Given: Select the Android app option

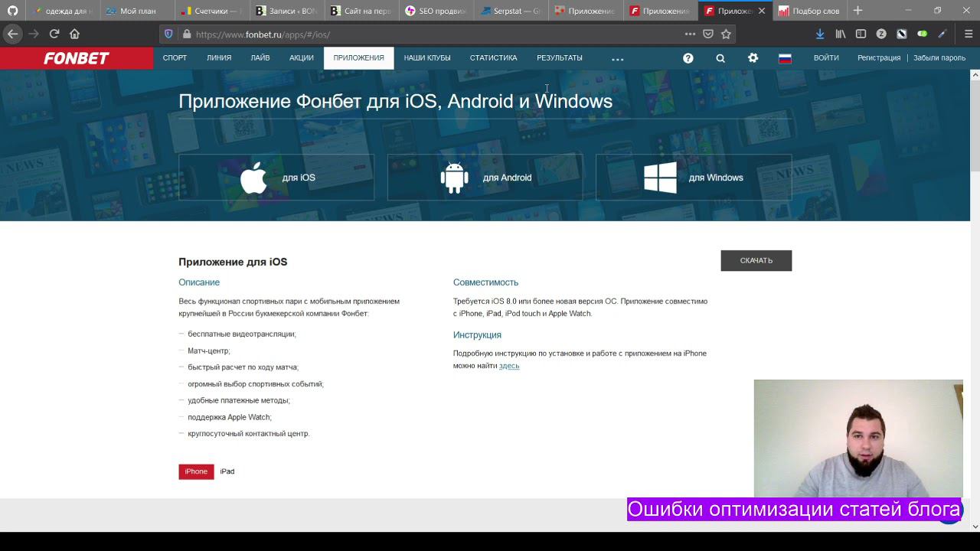Looking at the screenshot, I should click(x=485, y=178).
